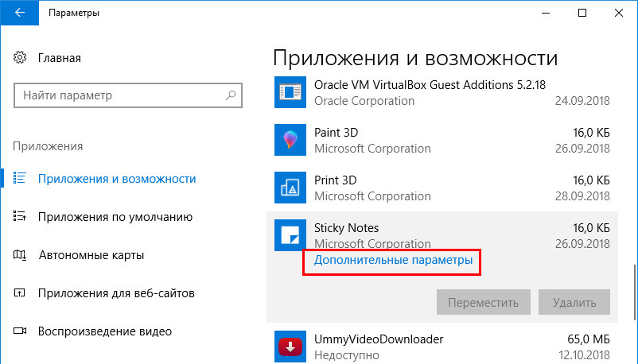Click the back arrow in title bar
638x364 pixels.
pyautogui.click(x=20, y=13)
